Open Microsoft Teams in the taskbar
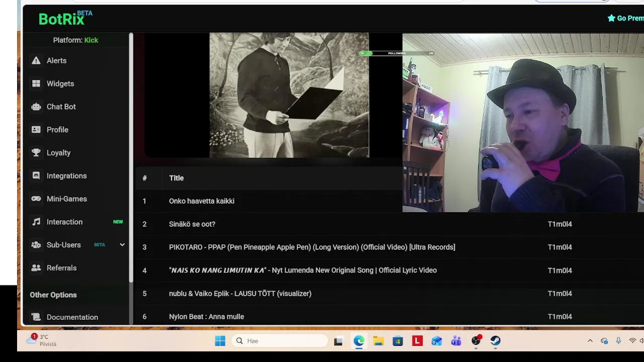 click(x=456, y=341)
